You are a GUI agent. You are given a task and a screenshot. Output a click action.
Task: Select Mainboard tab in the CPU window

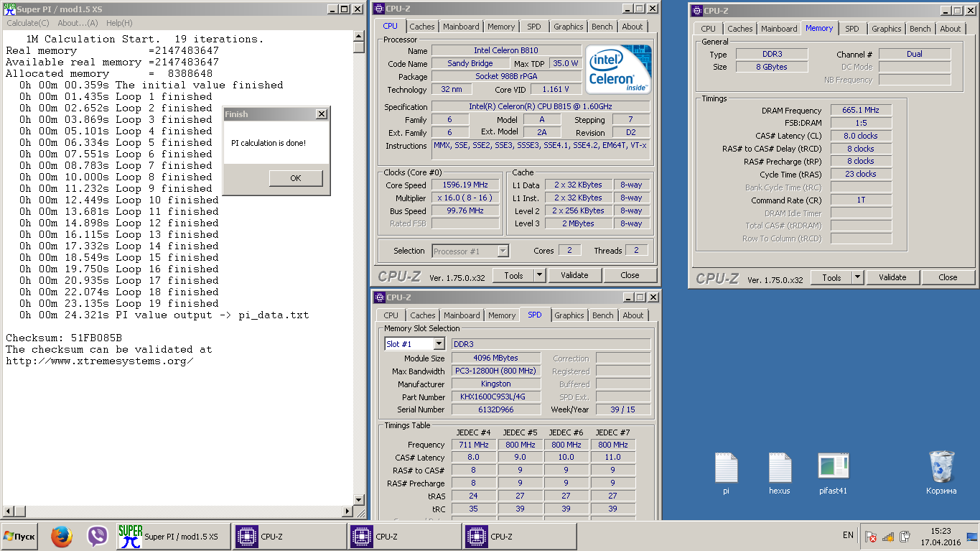461,27
